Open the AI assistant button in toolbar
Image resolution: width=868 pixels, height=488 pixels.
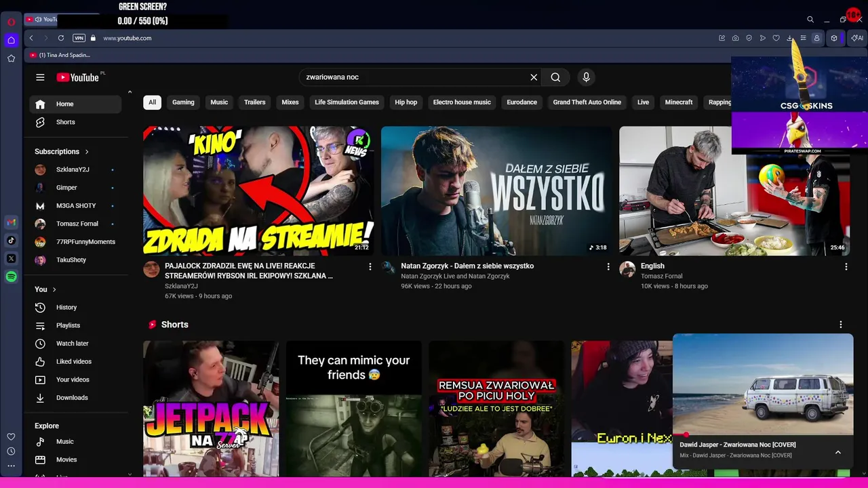click(857, 38)
